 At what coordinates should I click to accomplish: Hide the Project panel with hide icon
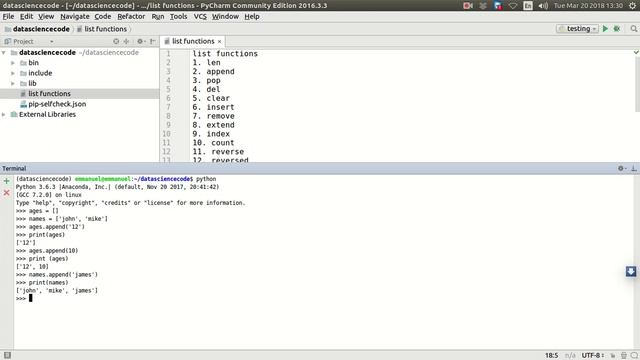pos(153,41)
